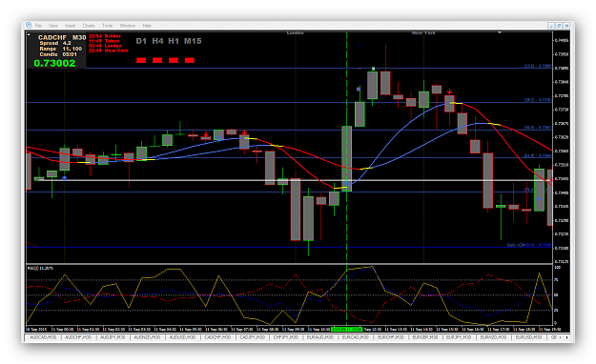Click the M15 timeframe label
The width and height of the screenshot is (596, 364).
(x=193, y=41)
